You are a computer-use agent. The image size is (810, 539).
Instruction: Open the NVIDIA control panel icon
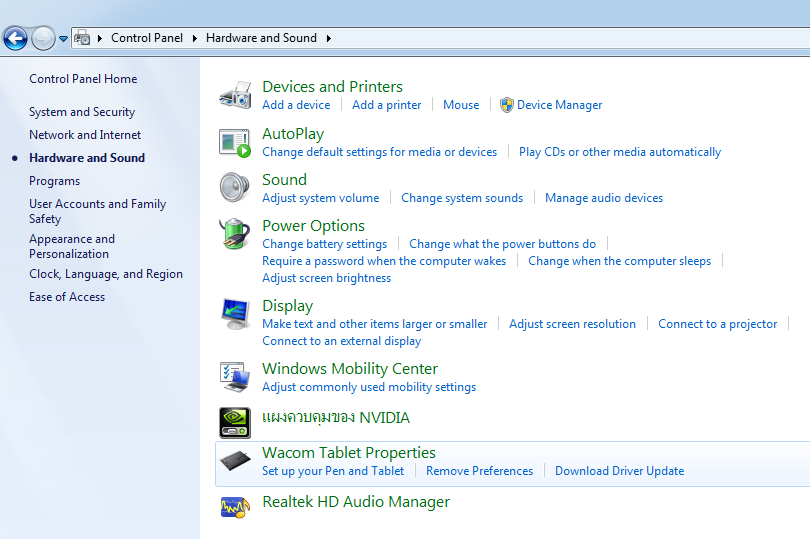click(x=235, y=423)
